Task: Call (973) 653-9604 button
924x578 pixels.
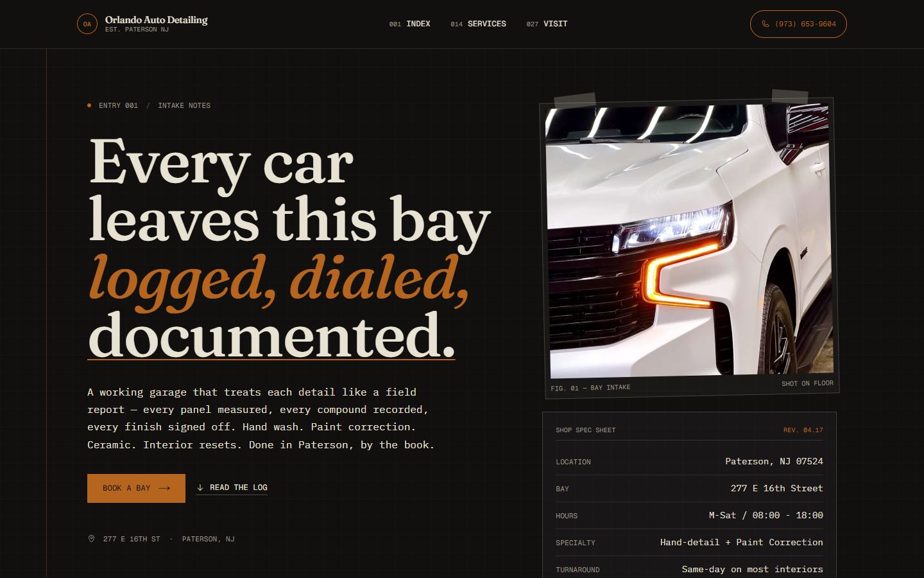Action: pyautogui.click(x=798, y=24)
